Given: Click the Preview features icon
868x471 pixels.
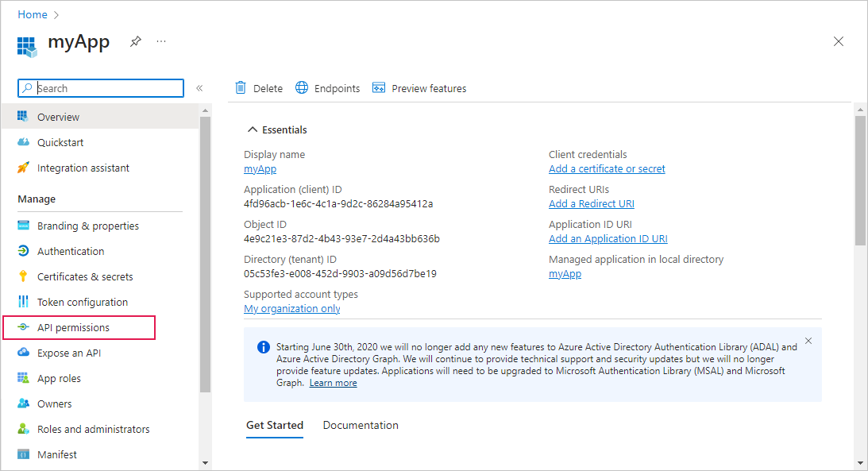Looking at the screenshot, I should [379, 87].
